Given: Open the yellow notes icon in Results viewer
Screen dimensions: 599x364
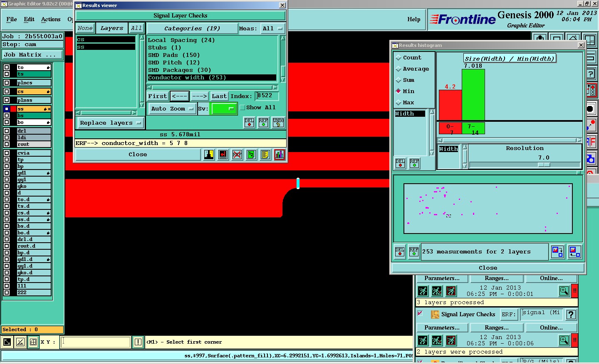Looking at the screenshot, I should [x=265, y=155].
